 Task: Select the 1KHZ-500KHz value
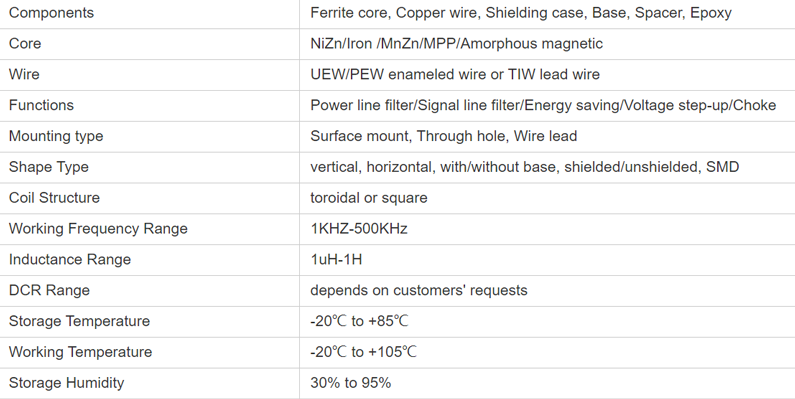pos(358,229)
